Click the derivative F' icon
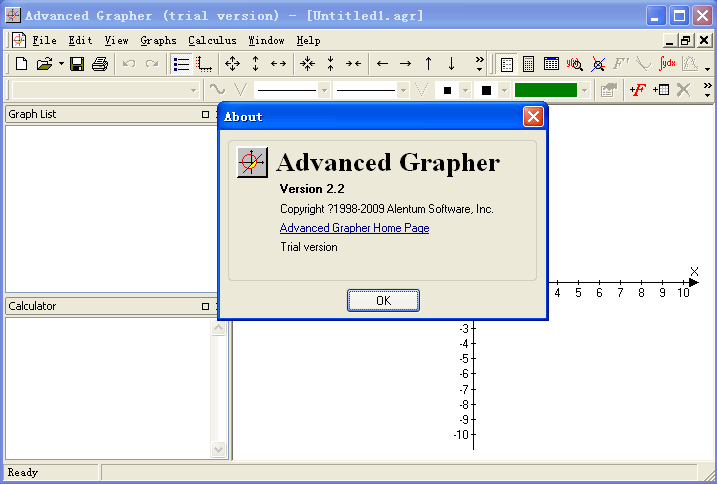The width and height of the screenshot is (717, 484). [x=621, y=64]
